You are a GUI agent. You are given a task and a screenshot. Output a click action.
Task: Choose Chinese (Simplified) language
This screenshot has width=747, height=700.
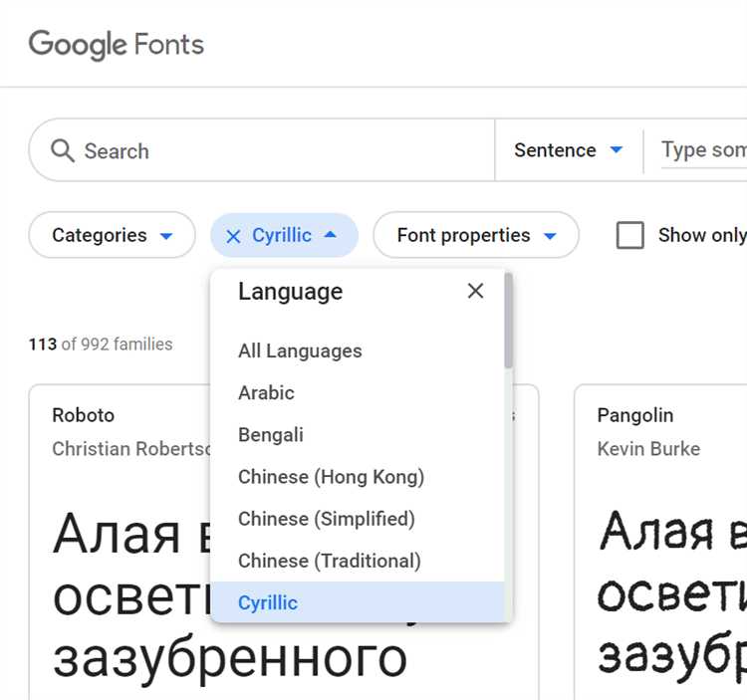326,518
